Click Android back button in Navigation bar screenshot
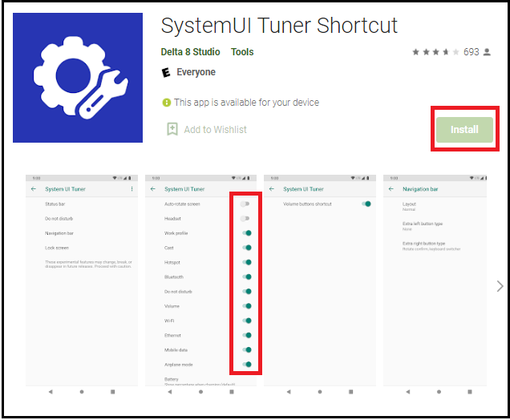Viewport: 510px width, 420px height. point(408,392)
